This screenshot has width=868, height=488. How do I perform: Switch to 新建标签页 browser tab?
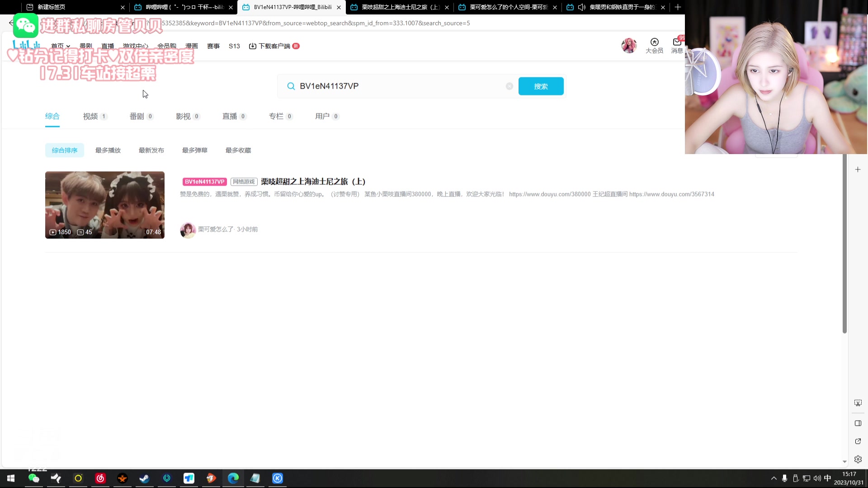click(75, 7)
